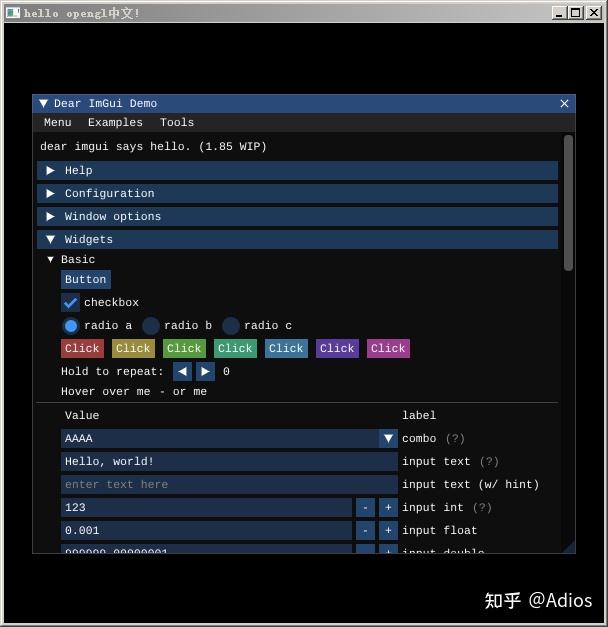This screenshot has width=608, height=627.
Task: Open the Examples menu
Action: pyautogui.click(x=115, y=122)
